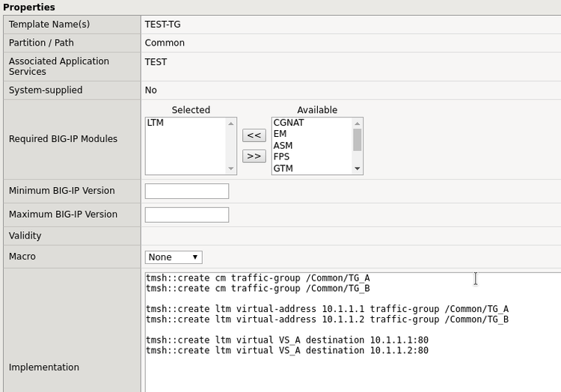Click the TG_A traffic-group create line
This screenshot has height=392, width=561.
pyautogui.click(x=257, y=278)
